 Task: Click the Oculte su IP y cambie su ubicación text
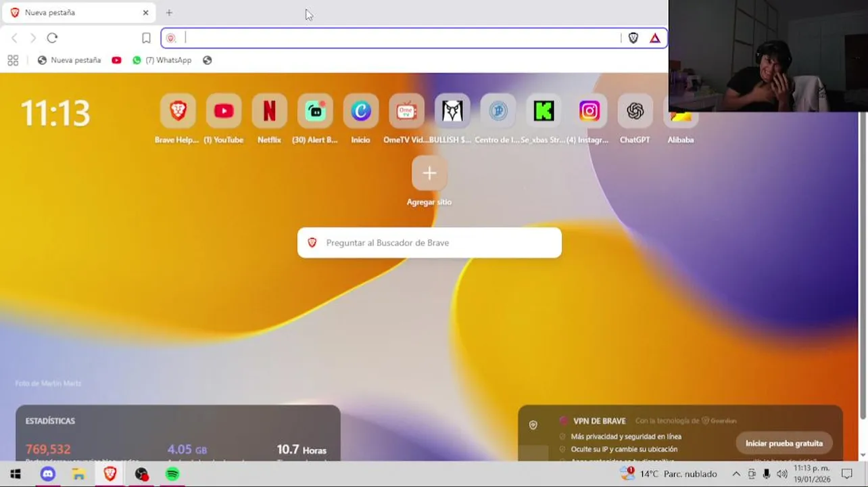[624, 449]
